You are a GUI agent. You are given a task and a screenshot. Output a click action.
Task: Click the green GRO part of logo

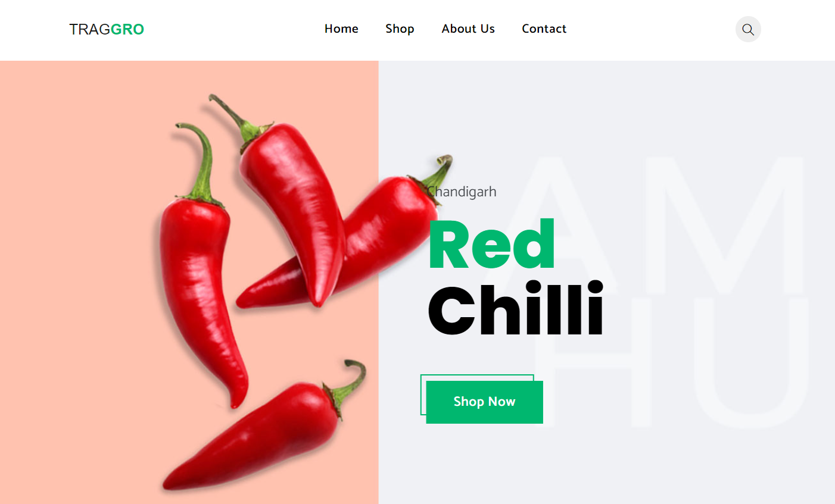pyautogui.click(x=127, y=29)
